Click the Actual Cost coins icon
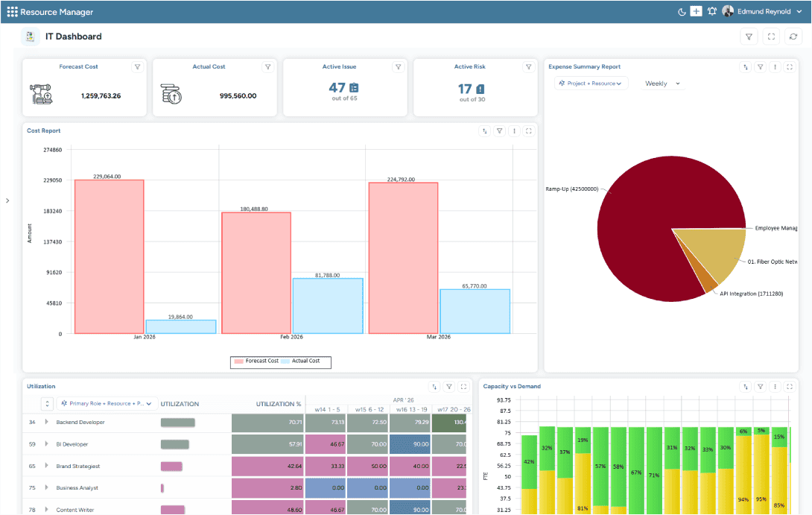Image resolution: width=812 pixels, height=515 pixels. (171, 94)
